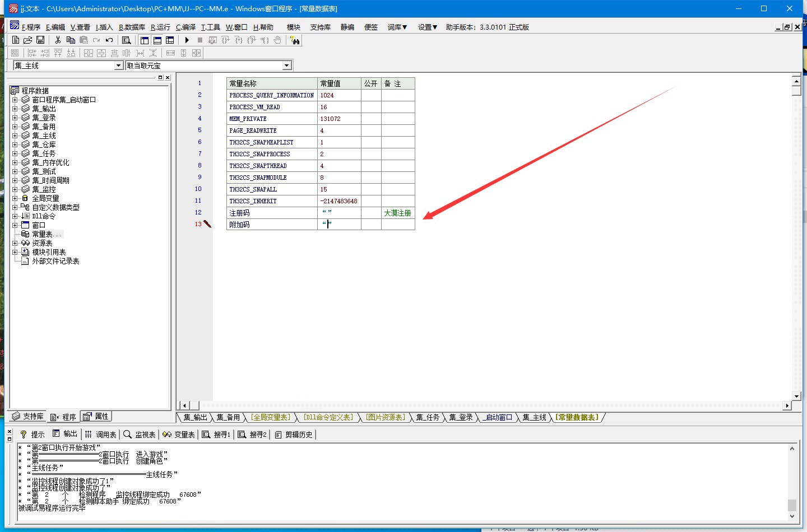The height and width of the screenshot is (532, 807).
Task: Click the 模块 button in the menu bar
Action: pos(294,27)
